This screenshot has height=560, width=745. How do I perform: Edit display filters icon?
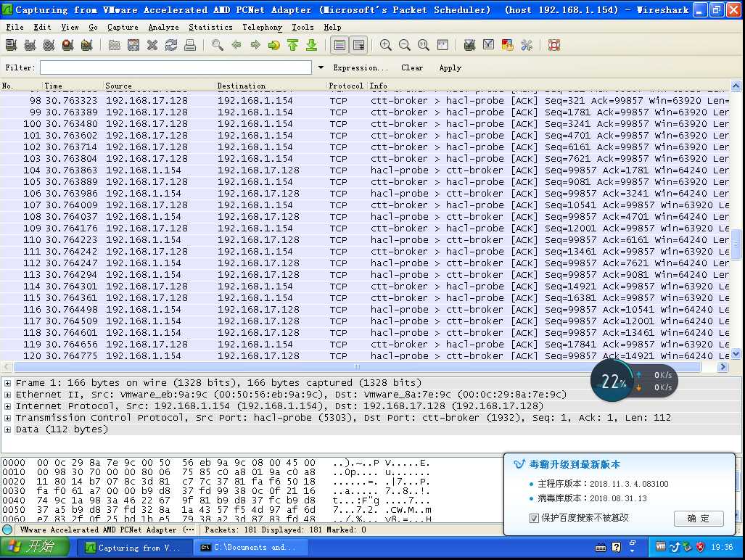[x=488, y=45]
